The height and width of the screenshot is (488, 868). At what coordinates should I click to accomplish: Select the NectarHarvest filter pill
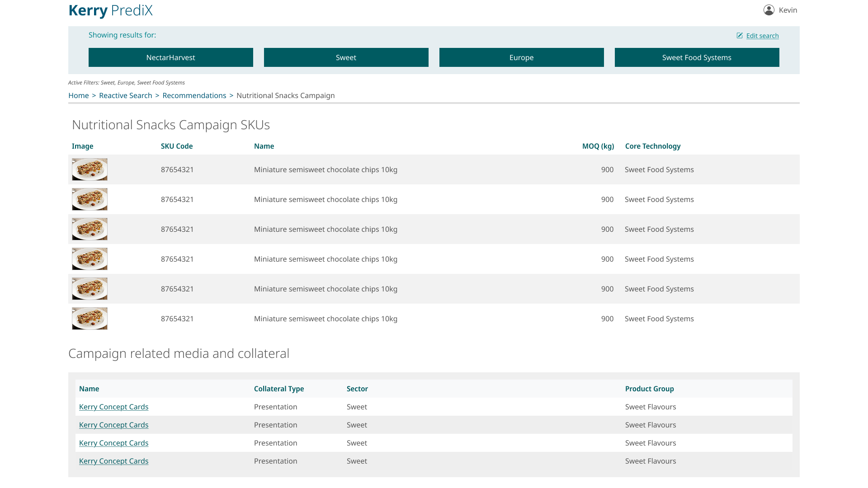coord(170,57)
